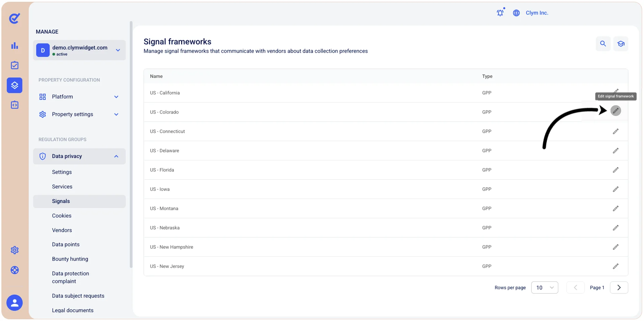The image size is (644, 321).
Task: Open the user profile avatar icon
Action: pos(14,303)
